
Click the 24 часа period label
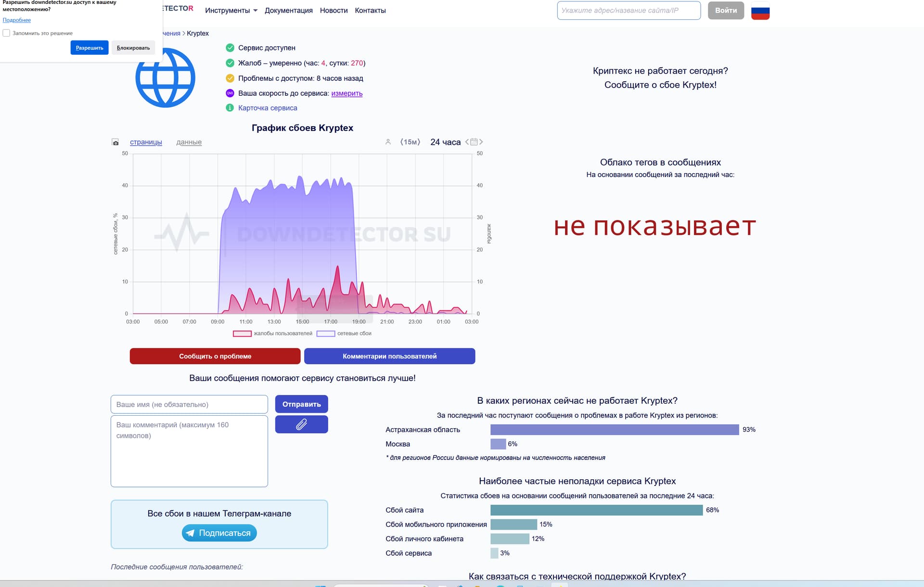pos(445,142)
